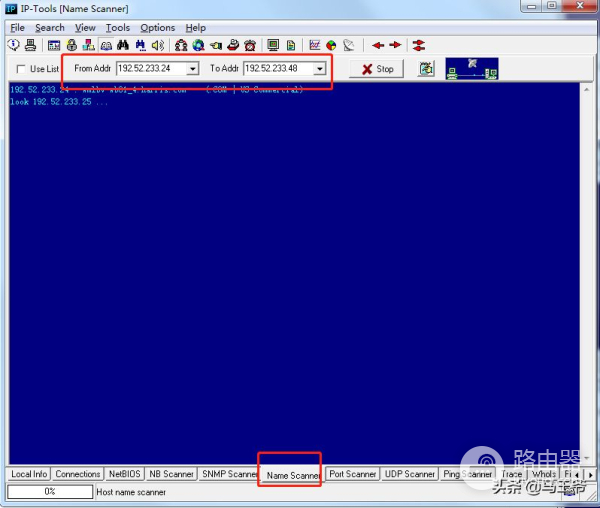Click the red left arrow icon
This screenshot has width=600, height=508.
(378, 45)
